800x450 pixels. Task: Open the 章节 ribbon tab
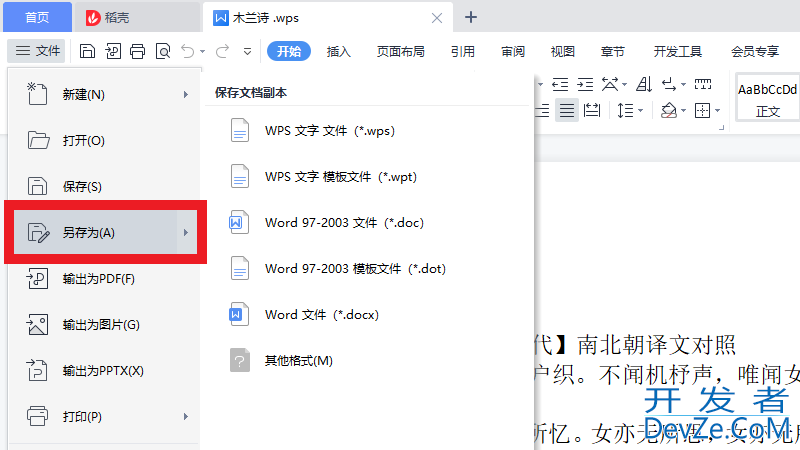[x=613, y=52]
